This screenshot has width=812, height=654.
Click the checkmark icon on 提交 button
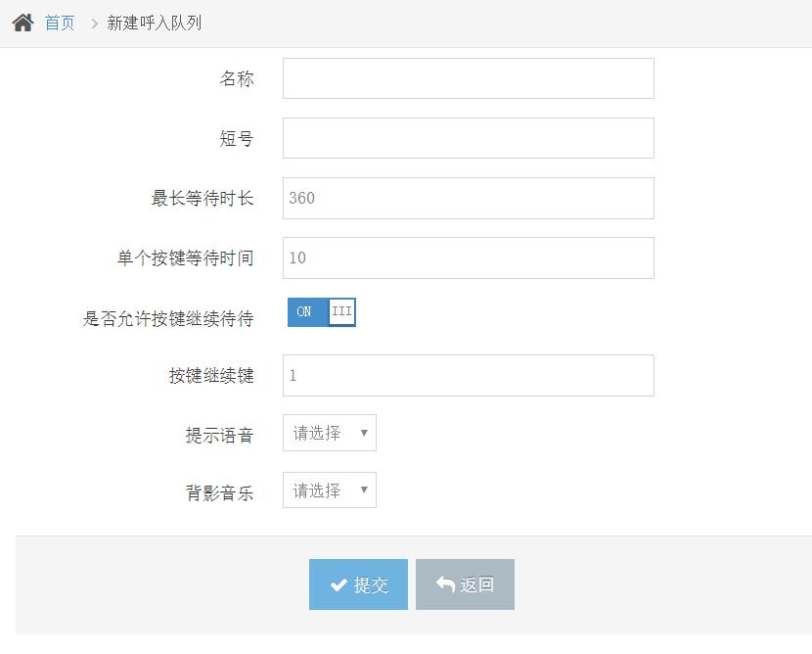[x=338, y=584]
